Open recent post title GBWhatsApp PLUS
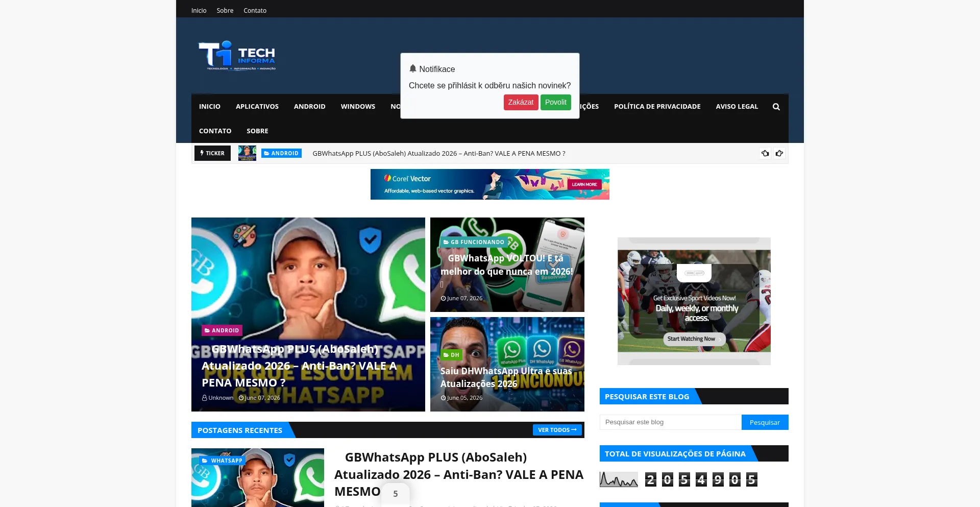Screen dimensions: 980x507 tap(459, 474)
